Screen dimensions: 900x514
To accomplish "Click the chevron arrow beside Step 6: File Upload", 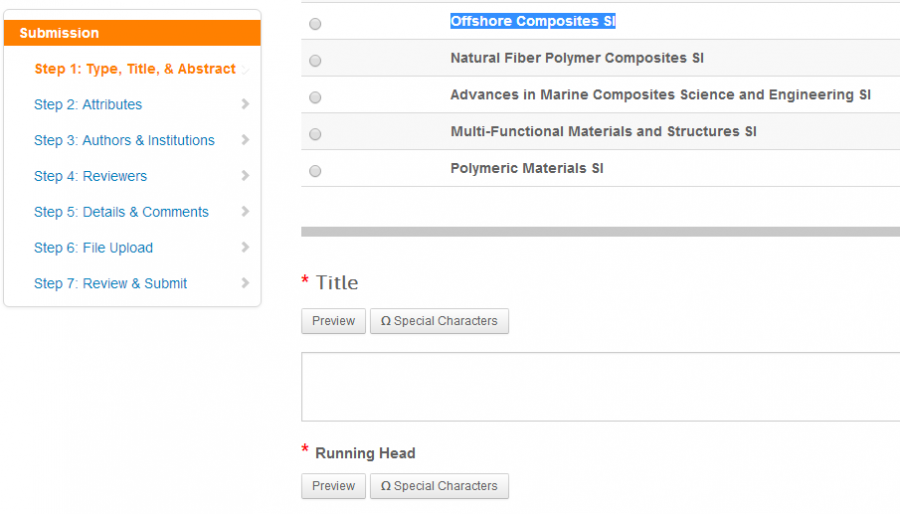I will (x=245, y=248).
